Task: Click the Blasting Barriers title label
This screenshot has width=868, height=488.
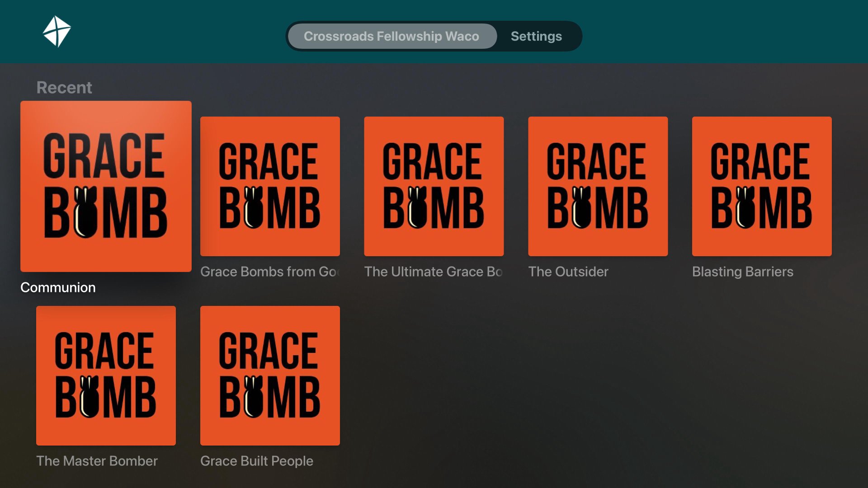Action: pyautogui.click(x=742, y=272)
